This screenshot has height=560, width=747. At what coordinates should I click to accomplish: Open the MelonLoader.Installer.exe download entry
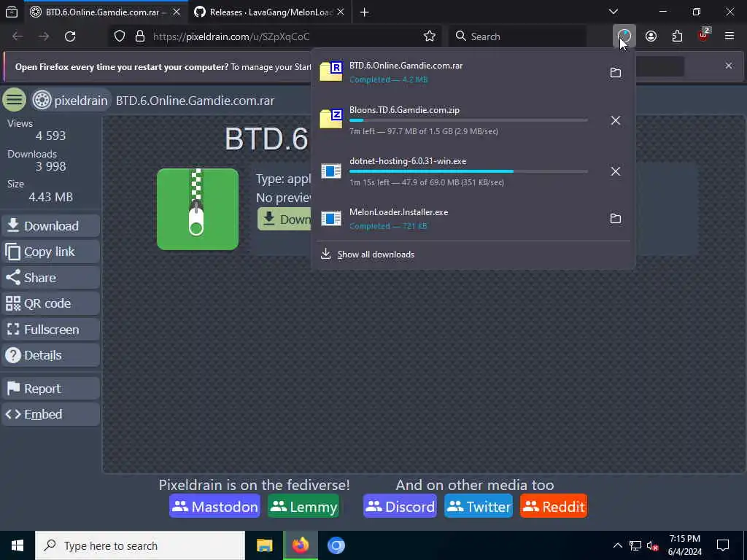457,219
